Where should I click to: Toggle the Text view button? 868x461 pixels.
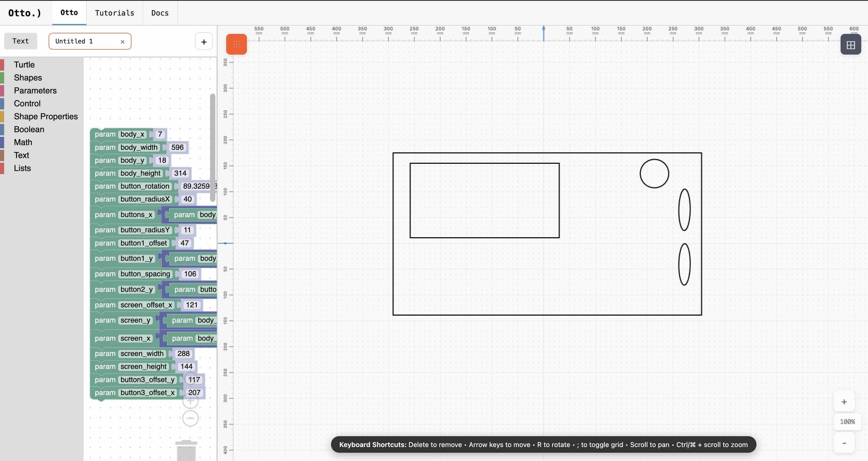pyautogui.click(x=20, y=41)
